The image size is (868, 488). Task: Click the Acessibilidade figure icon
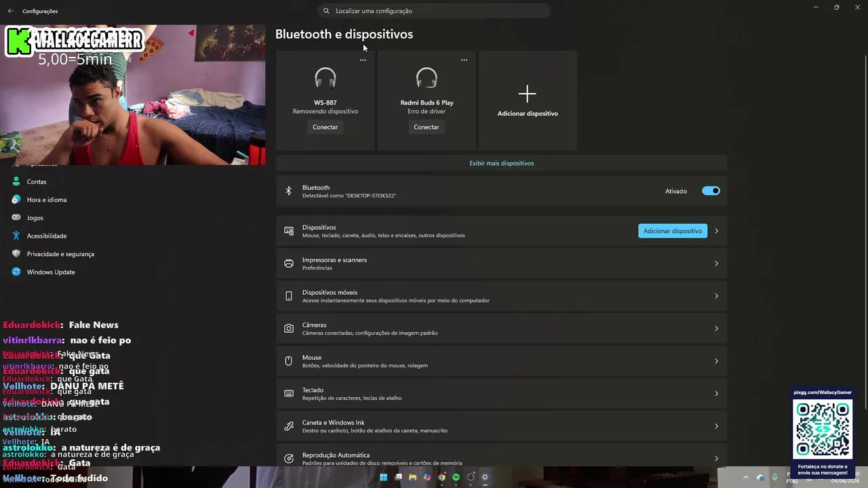pos(16,236)
